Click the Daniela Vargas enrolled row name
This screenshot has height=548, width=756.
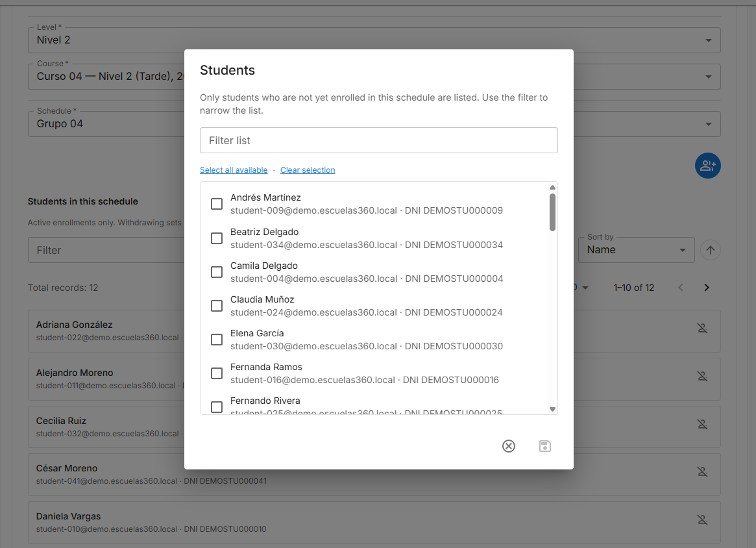coord(69,516)
